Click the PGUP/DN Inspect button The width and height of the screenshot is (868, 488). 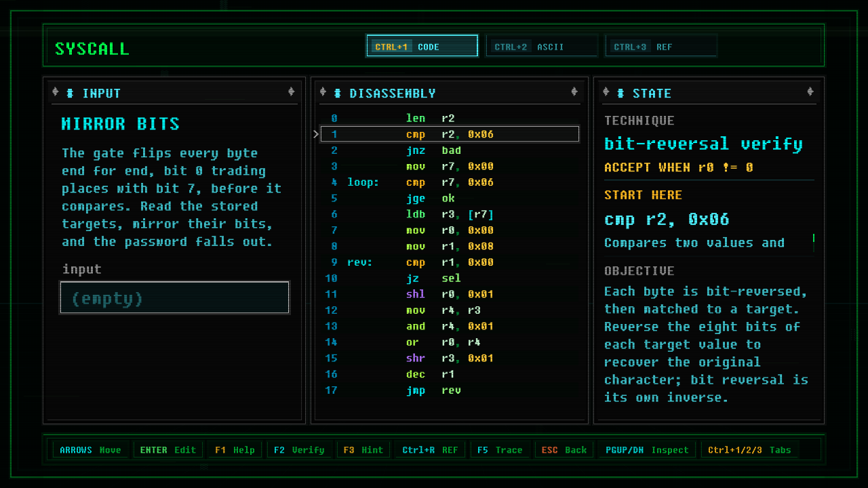(646, 450)
